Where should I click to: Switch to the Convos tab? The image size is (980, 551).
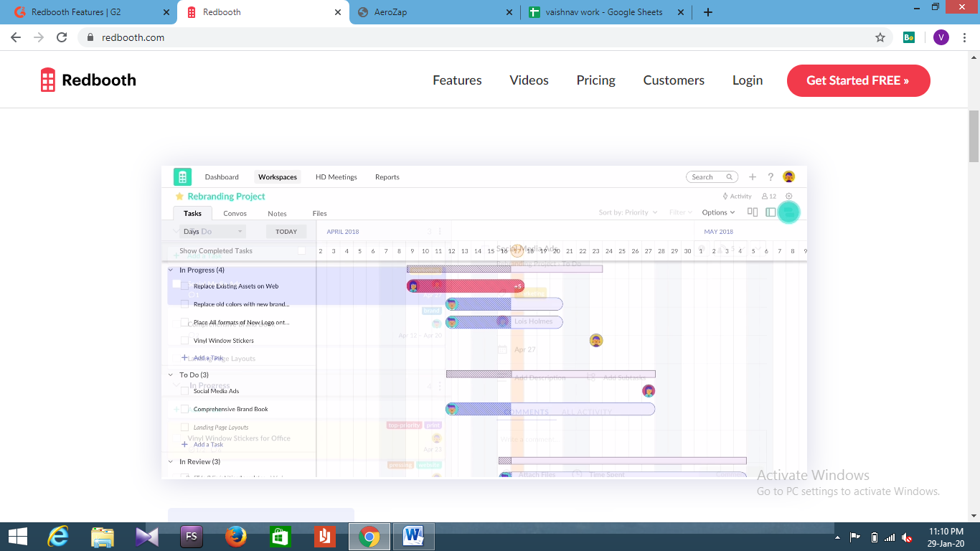[x=235, y=214]
